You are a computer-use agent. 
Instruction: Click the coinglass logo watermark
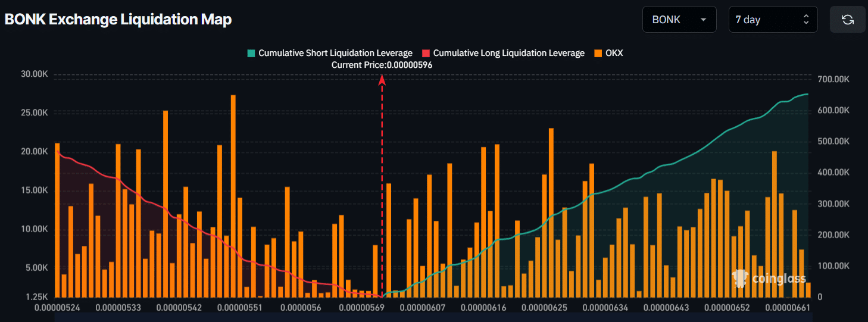pos(769,278)
